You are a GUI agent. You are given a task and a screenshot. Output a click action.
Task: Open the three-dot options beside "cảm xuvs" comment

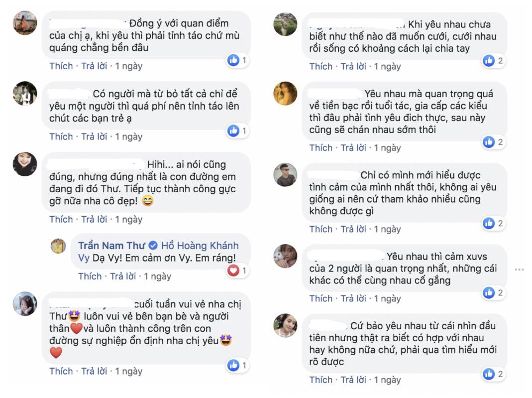(x=519, y=269)
